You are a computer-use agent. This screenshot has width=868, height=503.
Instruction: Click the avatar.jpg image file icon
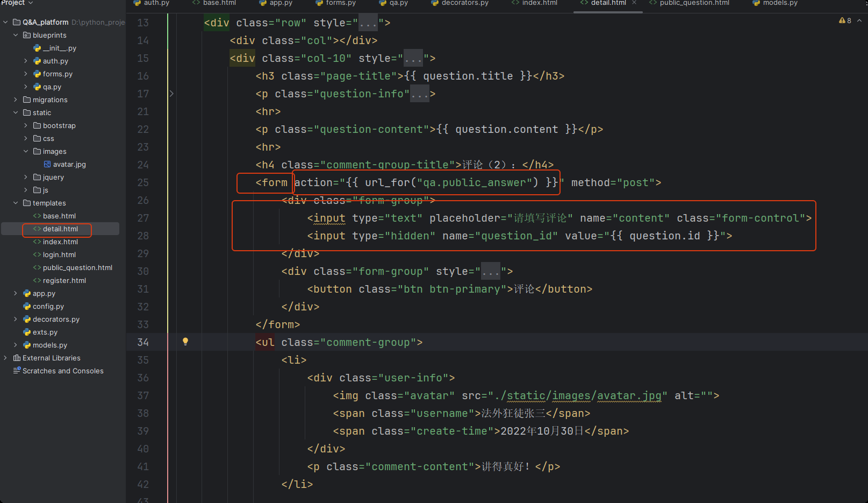pos(47,164)
